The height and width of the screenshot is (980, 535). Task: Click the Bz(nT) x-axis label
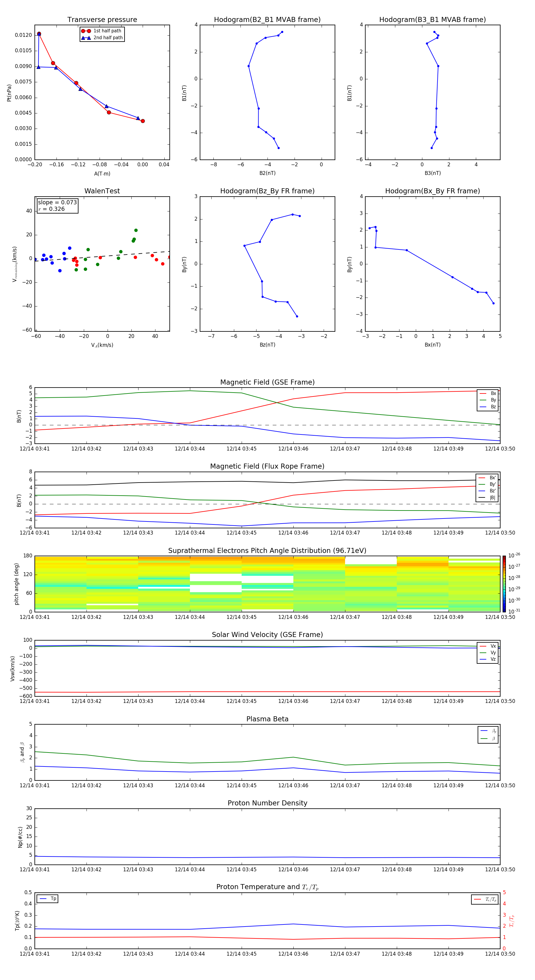[x=267, y=345]
